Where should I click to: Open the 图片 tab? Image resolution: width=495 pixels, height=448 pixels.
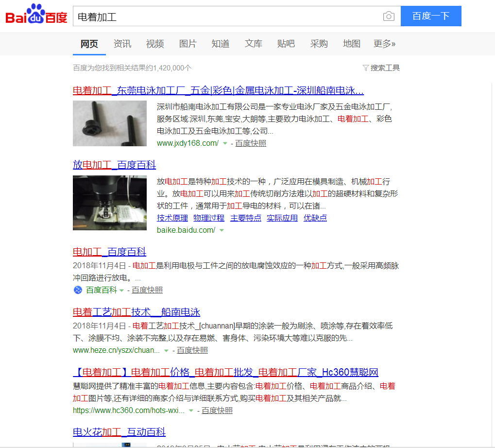tap(188, 44)
